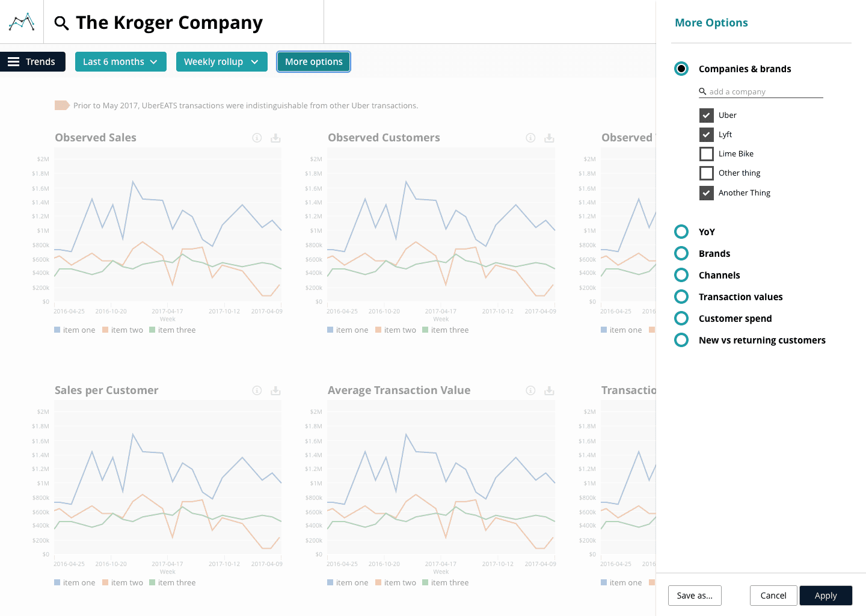Download the Average Transaction Value chart

[549, 390]
